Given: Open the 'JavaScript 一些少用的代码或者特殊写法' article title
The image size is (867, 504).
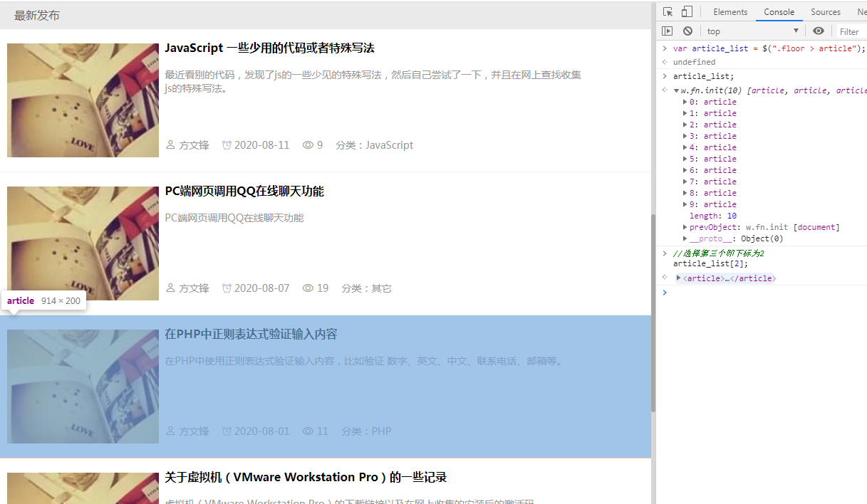Looking at the screenshot, I should [x=269, y=48].
